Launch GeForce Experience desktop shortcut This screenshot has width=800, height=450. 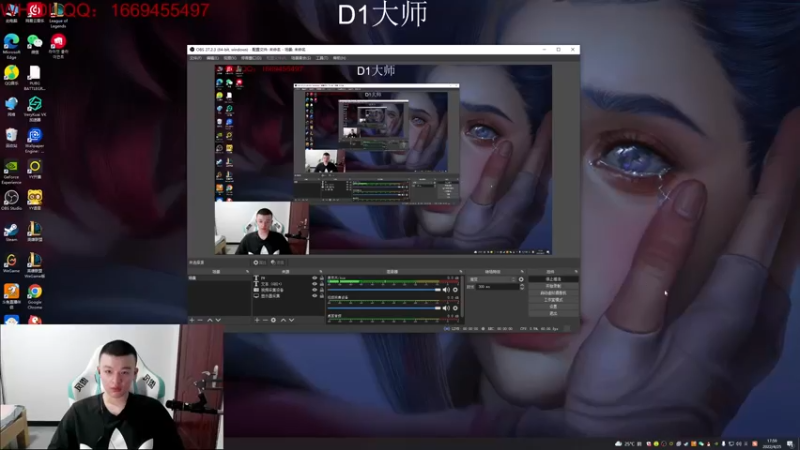click(11, 172)
